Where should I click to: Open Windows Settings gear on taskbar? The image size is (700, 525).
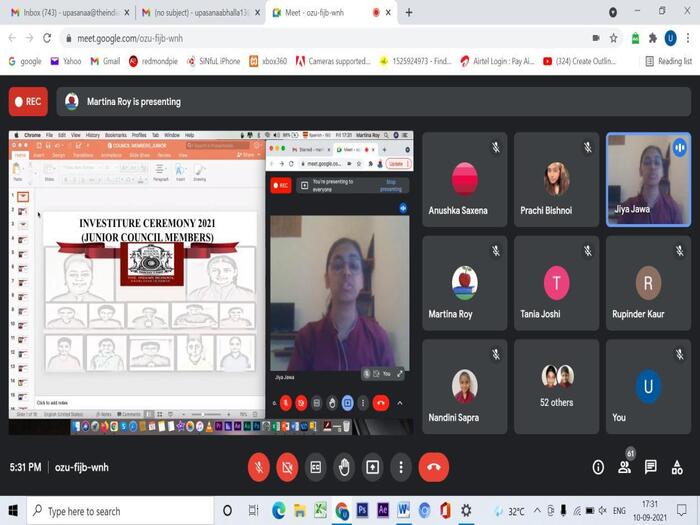click(466, 510)
